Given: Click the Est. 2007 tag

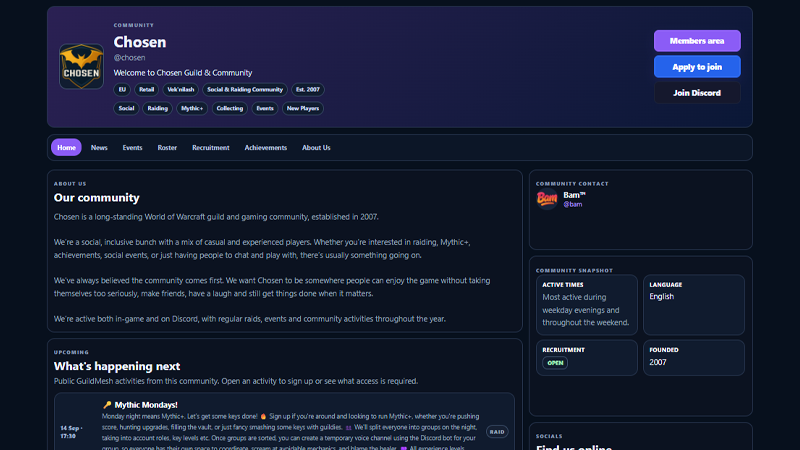Looking at the screenshot, I should [x=308, y=89].
